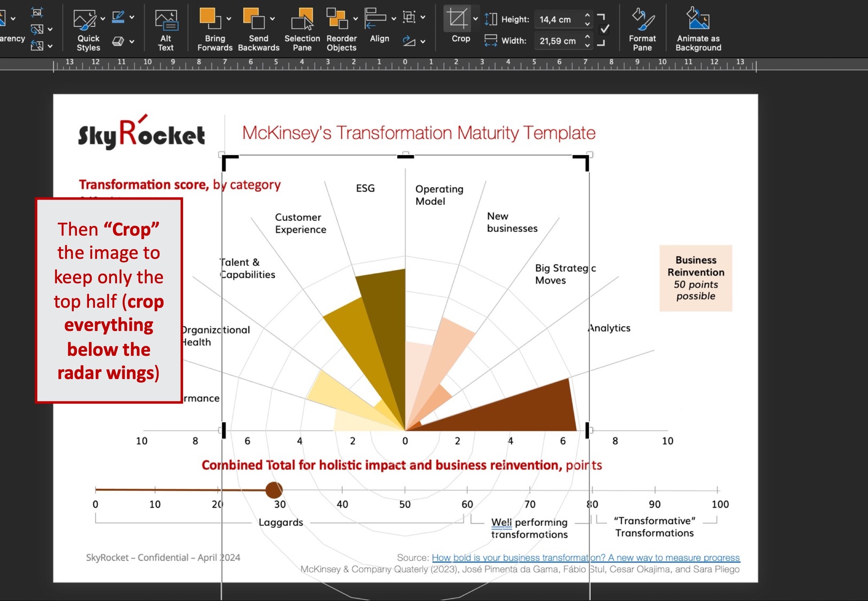Viewport: 868px width, 601px height.
Task: Click the 'Transformation score, by category' heading
Action: [x=180, y=185]
